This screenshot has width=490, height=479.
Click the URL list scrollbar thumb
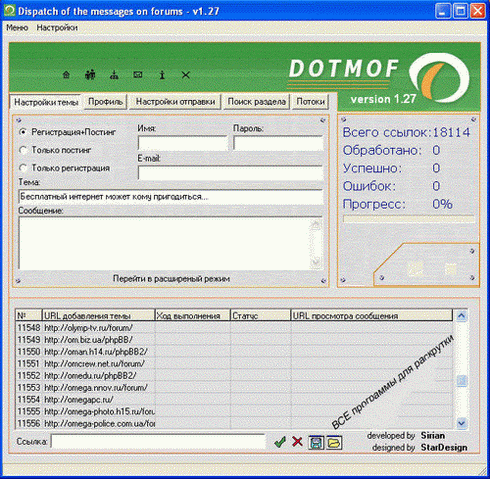point(461,381)
